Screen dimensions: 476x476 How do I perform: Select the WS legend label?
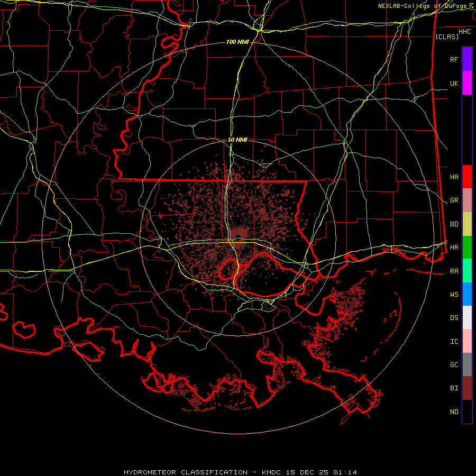pos(454,295)
